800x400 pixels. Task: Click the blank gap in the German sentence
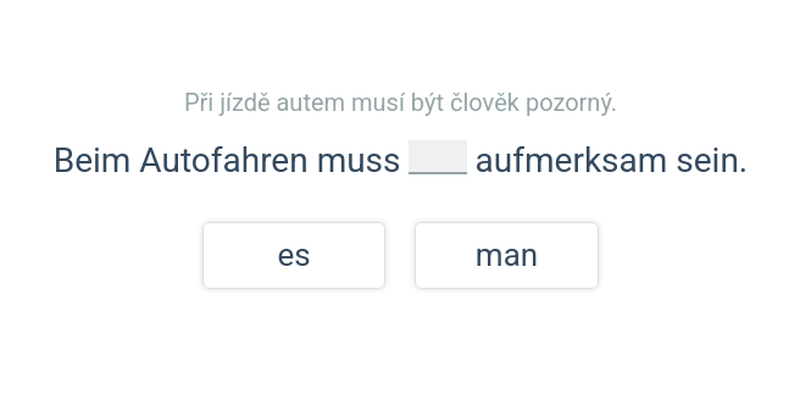438,159
